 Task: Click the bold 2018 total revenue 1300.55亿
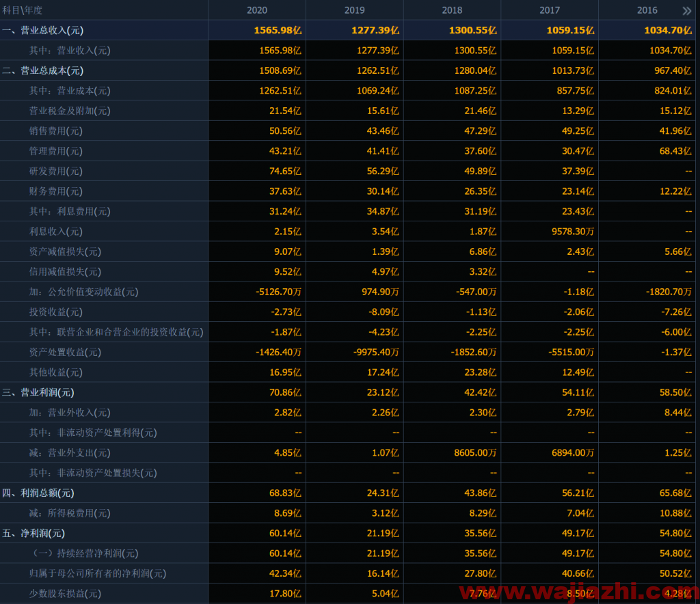pyautogui.click(x=473, y=30)
